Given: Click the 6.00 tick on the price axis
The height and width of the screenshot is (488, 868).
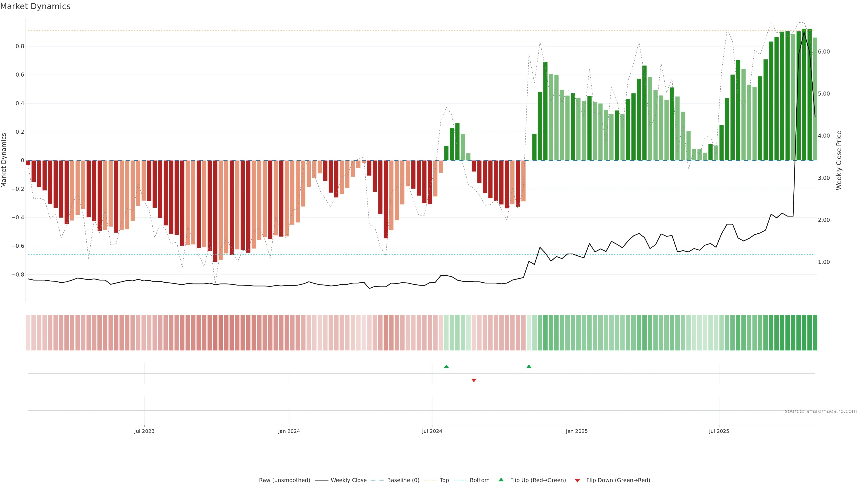Looking at the screenshot, I should click(823, 52).
